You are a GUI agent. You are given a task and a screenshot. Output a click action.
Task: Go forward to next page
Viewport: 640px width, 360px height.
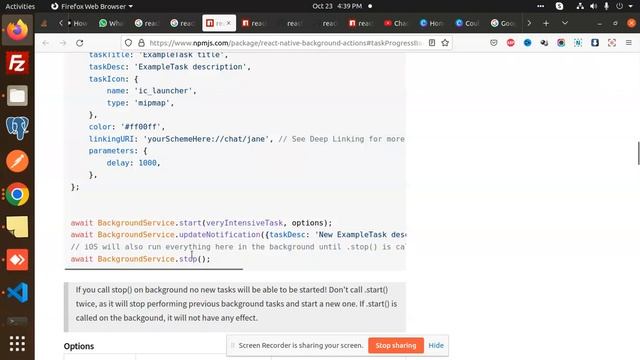(x=62, y=43)
